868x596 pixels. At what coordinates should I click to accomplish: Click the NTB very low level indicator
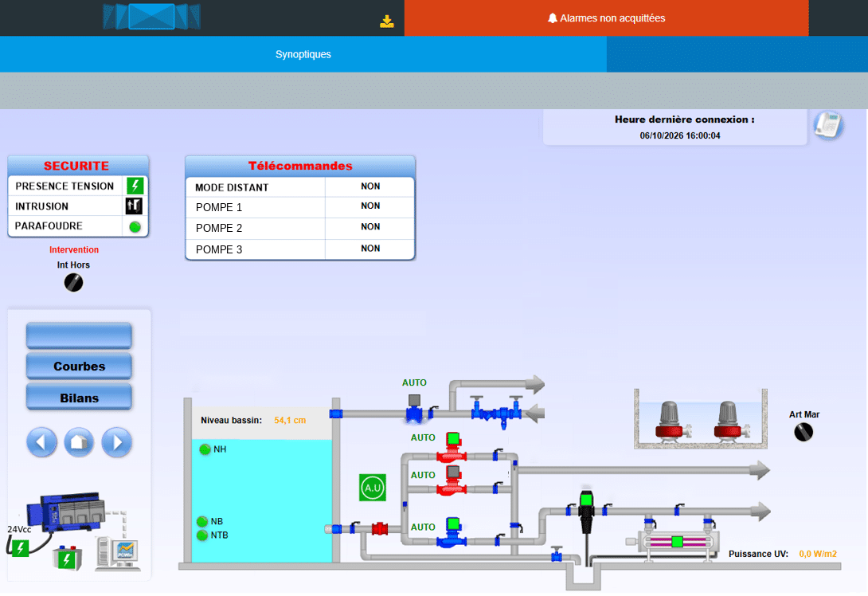(202, 535)
